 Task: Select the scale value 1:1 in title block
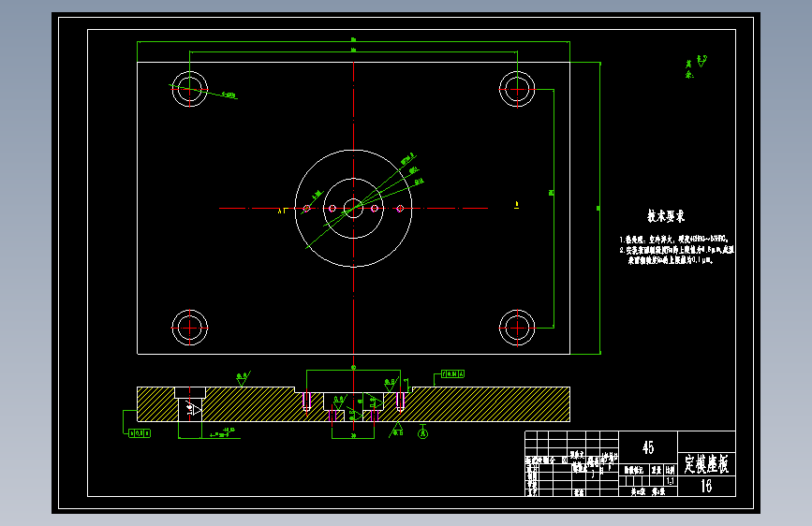pos(670,481)
